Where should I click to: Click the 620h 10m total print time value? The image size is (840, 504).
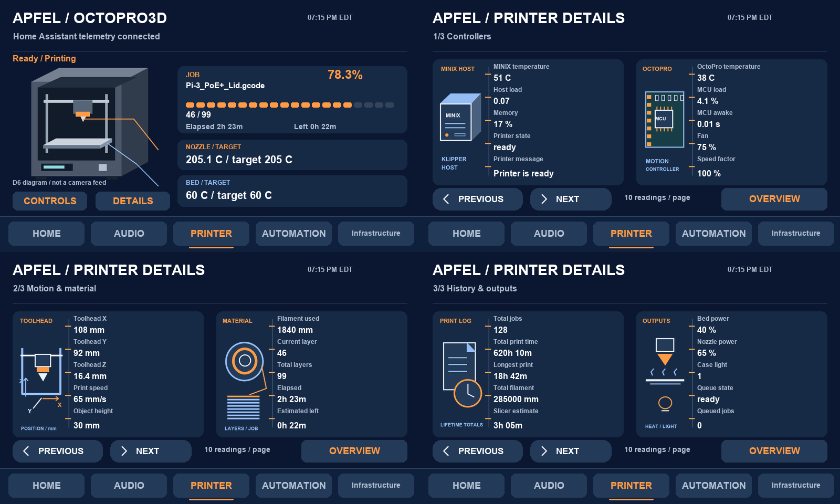pyautogui.click(x=512, y=353)
